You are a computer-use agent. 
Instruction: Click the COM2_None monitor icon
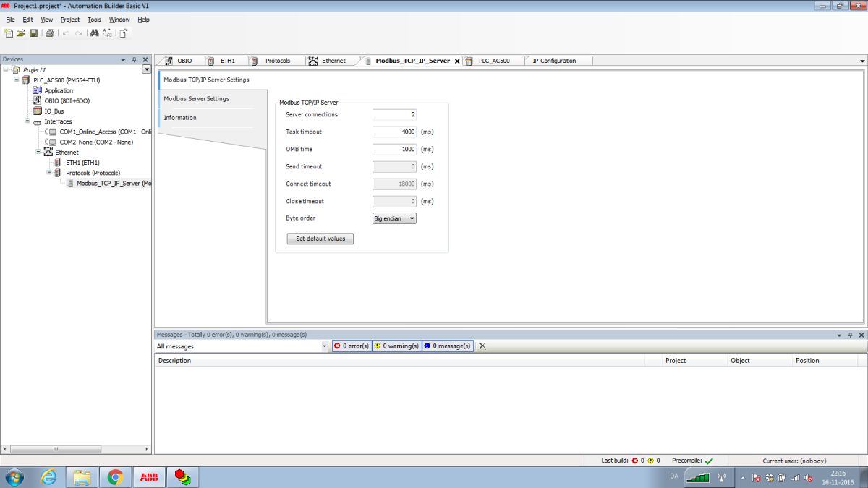pyautogui.click(x=53, y=142)
